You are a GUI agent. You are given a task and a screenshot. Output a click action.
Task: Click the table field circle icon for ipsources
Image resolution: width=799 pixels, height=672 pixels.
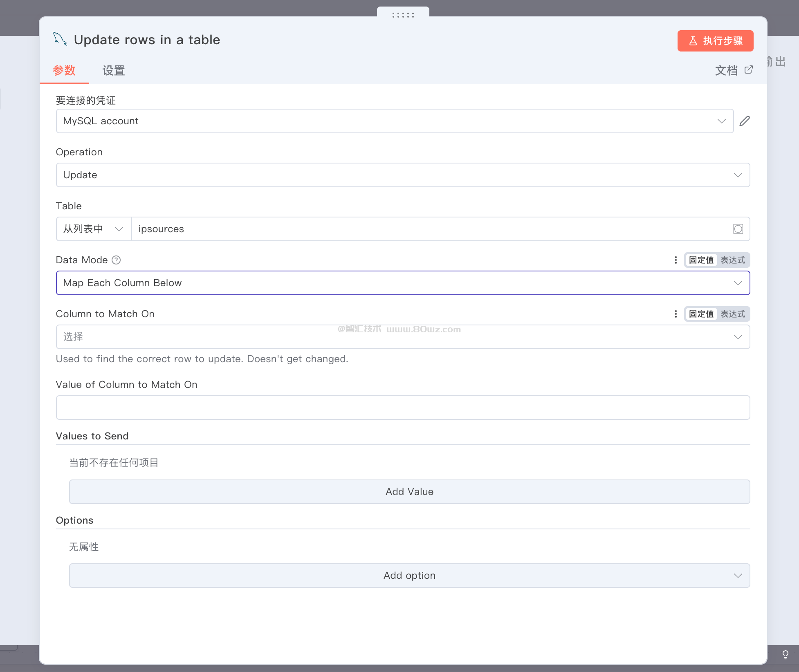click(x=738, y=229)
